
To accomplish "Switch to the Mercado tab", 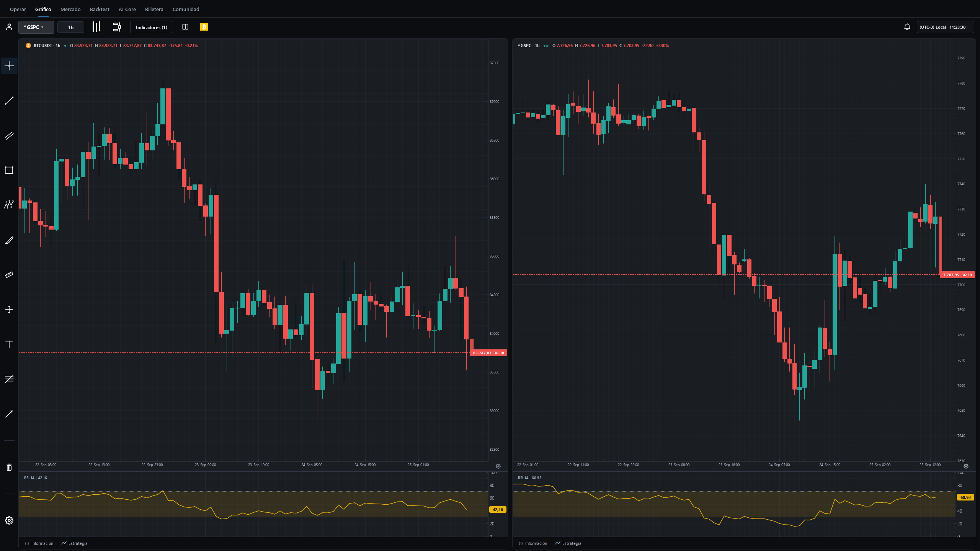I will (70, 9).
